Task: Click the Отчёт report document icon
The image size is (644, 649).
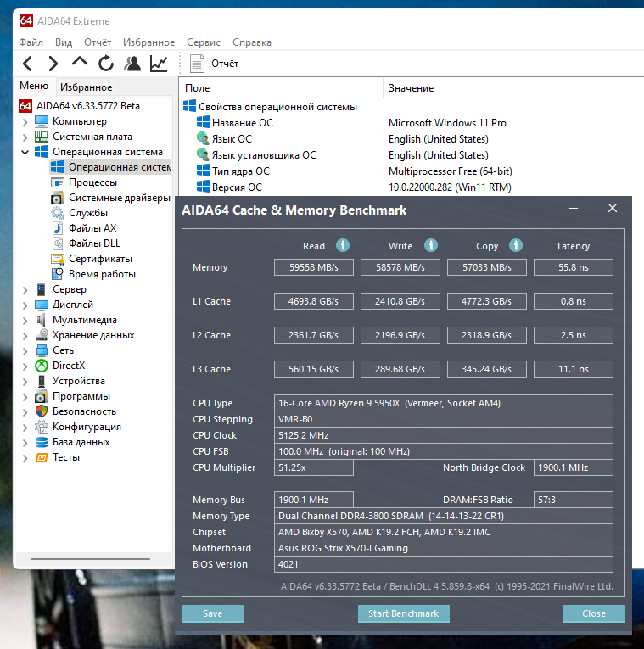Action: [197, 64]
